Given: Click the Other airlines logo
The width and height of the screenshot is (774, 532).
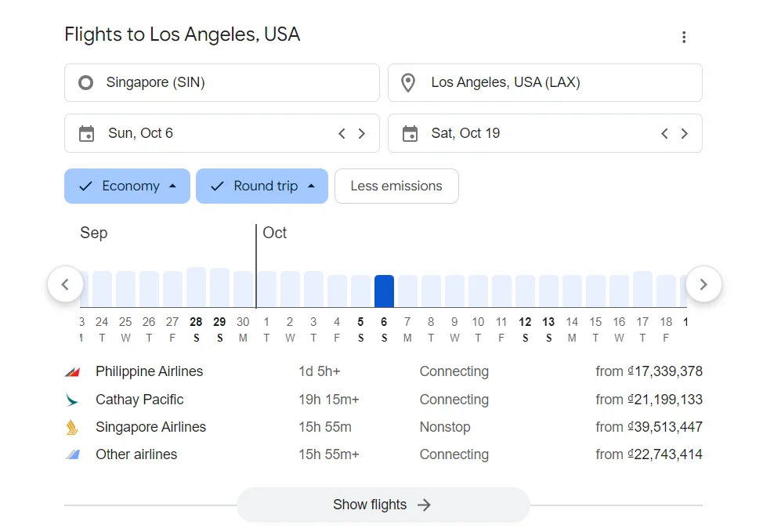Looking at the screenshot, I should tap(73, 454).
